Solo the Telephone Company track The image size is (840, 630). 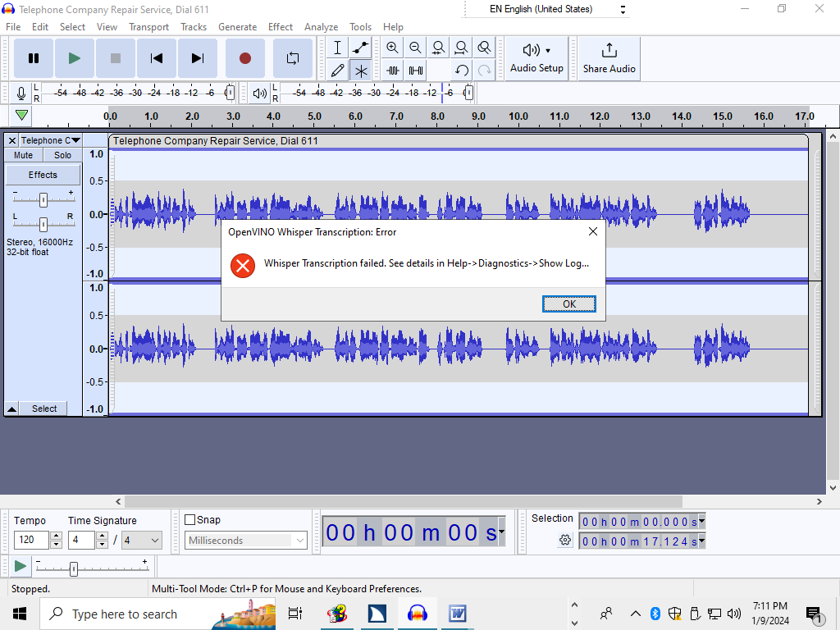(x=62, y=155)
